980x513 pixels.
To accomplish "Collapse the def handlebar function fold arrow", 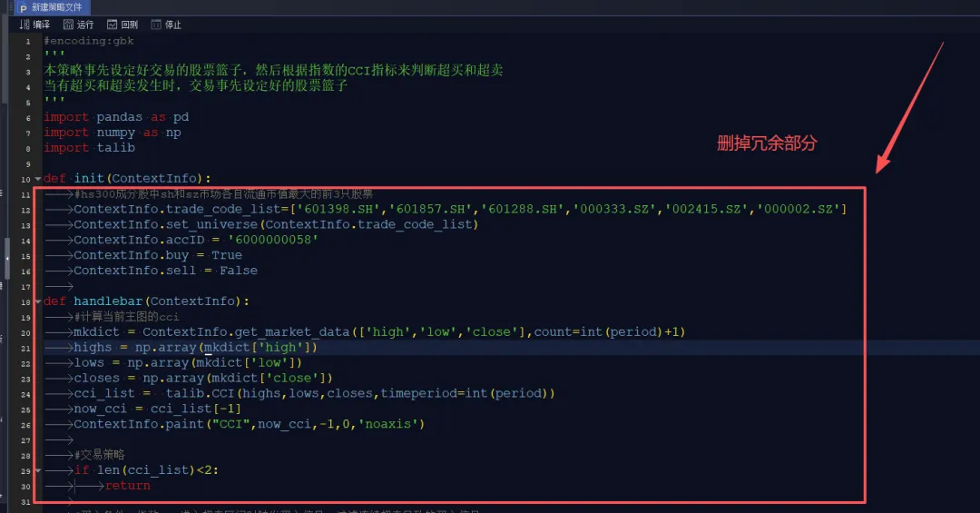I will tap(38, 301).
